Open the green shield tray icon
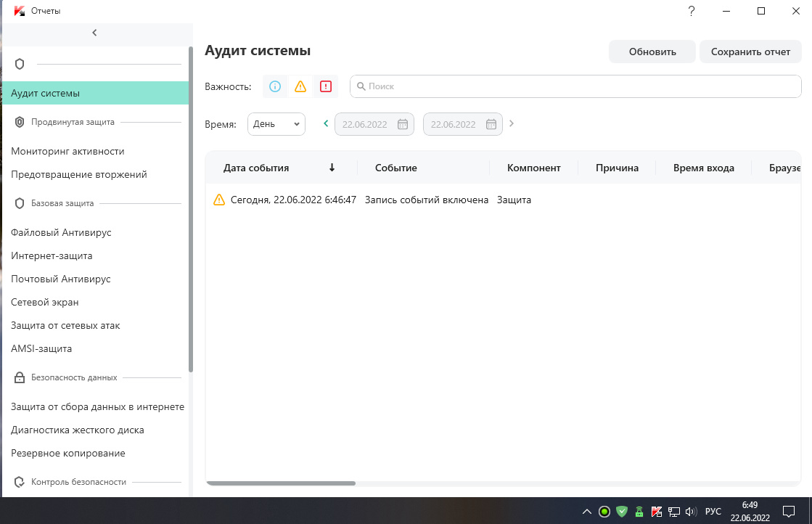812x524 pixels. click(622, 512)
